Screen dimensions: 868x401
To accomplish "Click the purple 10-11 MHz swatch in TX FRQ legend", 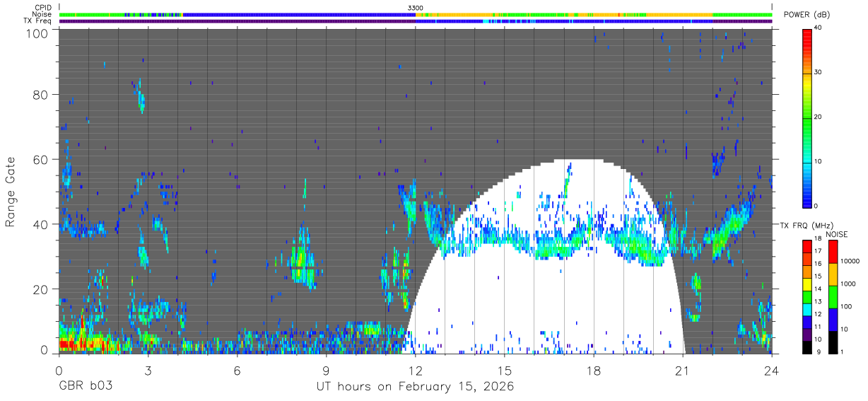I will tap(807, 333).
